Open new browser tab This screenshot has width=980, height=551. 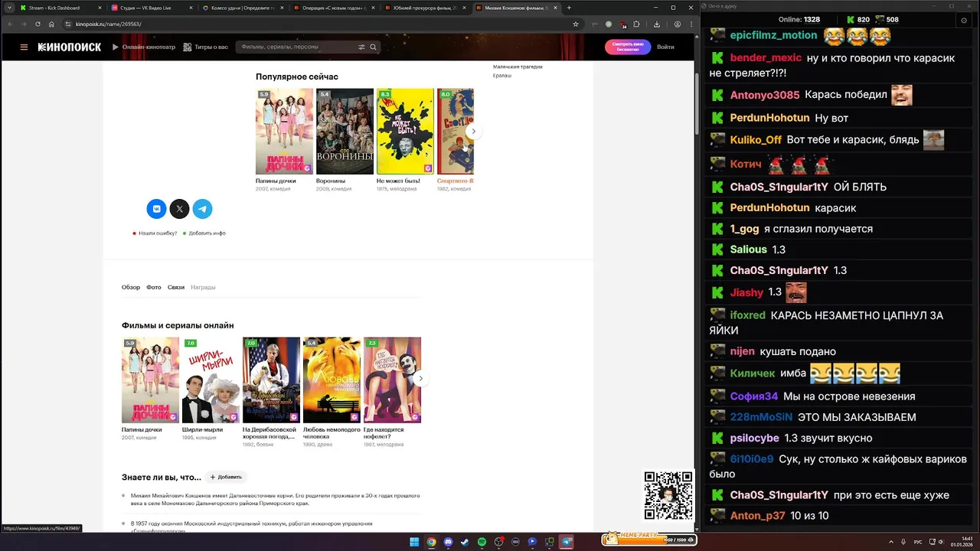coord(569,8)
